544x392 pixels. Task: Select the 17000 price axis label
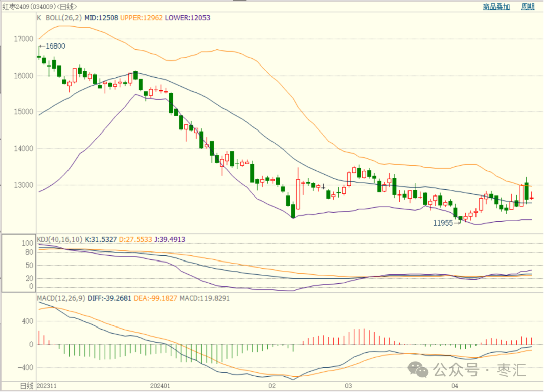pos(24,39)
